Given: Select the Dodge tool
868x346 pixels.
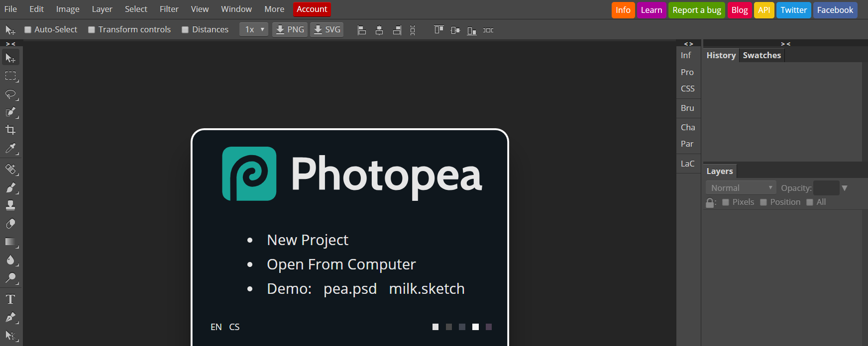Looking at the screenshot, I should [x=10, y=278].
